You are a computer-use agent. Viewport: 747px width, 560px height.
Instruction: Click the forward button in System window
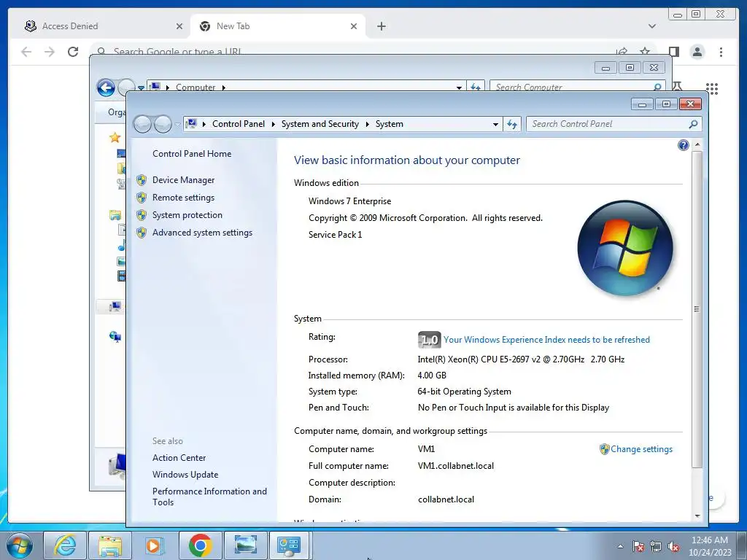(x=163, y=124)
